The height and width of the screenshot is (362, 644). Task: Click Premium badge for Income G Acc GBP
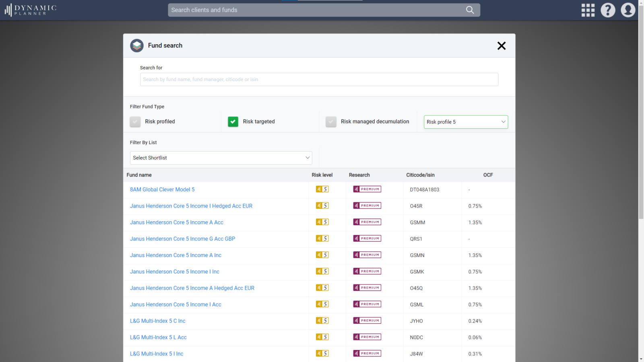click(367, 239)
